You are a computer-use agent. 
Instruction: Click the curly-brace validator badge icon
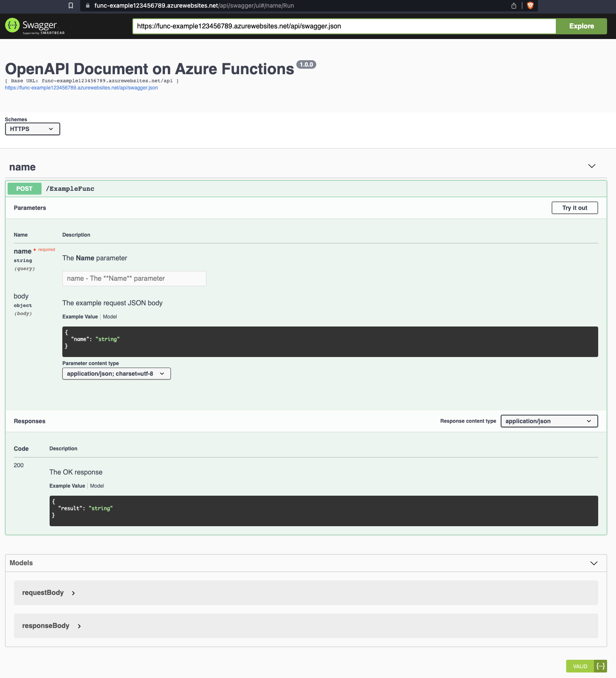600,666
